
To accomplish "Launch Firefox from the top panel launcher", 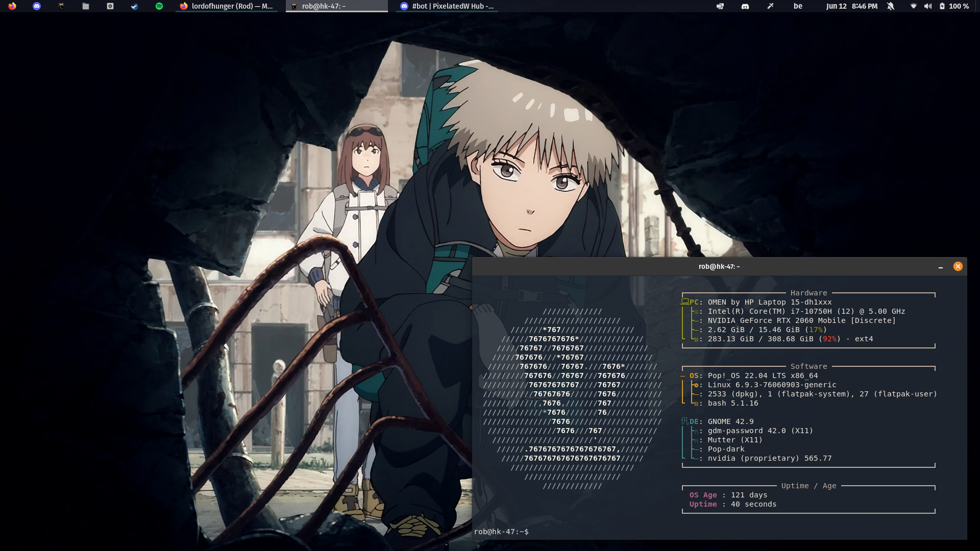I will pos(12,6).
